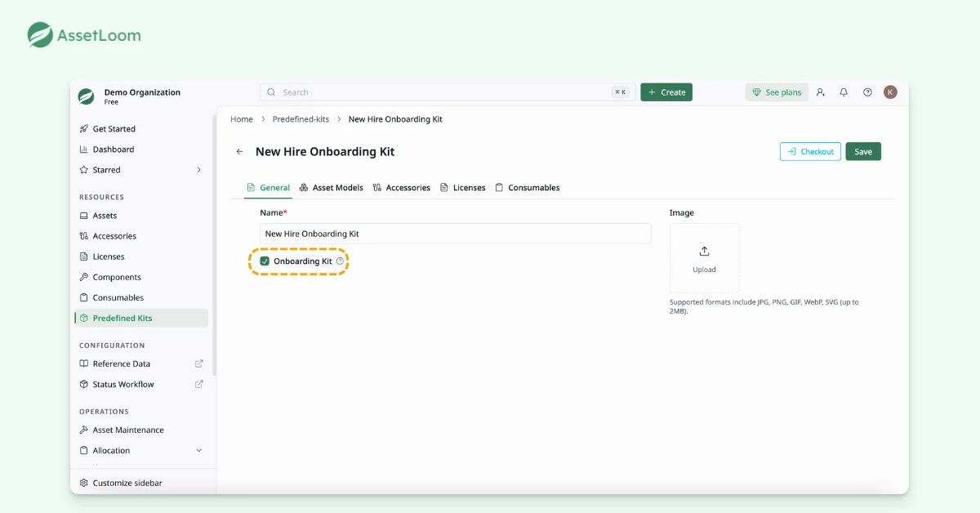Open Components in sidebar
The height and width of the screenshot is (513, 980).
[141, 277]
